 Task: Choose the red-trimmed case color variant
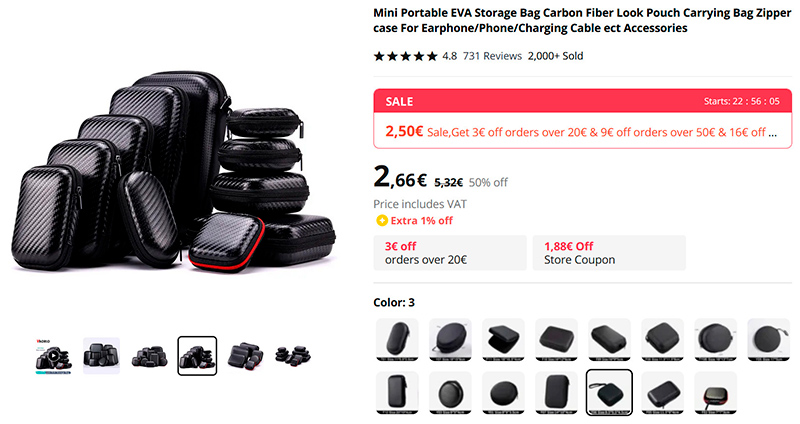pos(716,392)
